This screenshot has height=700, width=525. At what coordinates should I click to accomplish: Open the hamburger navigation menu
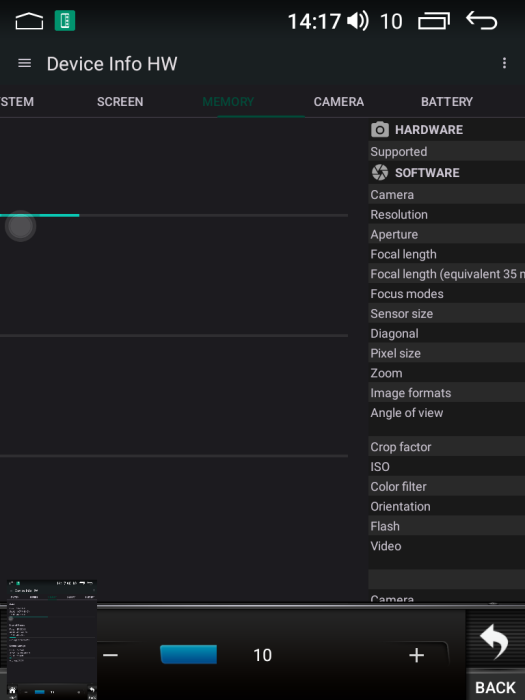(x=25, y=63)
